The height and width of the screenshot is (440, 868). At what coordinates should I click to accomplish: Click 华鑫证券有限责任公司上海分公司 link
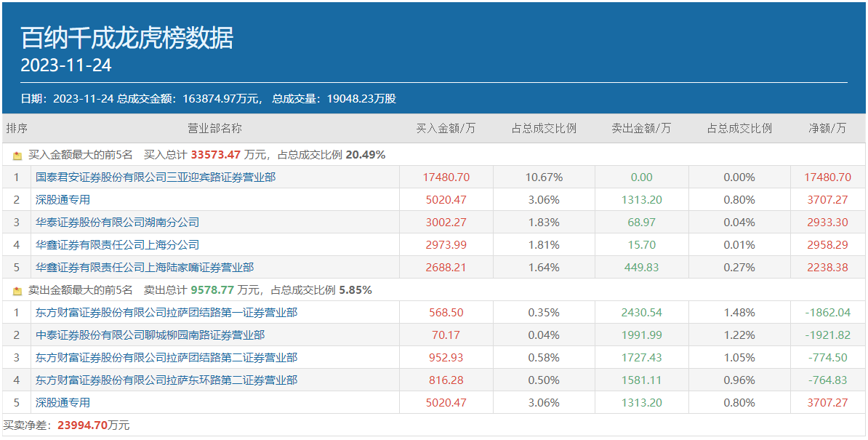tap(117, 244)
